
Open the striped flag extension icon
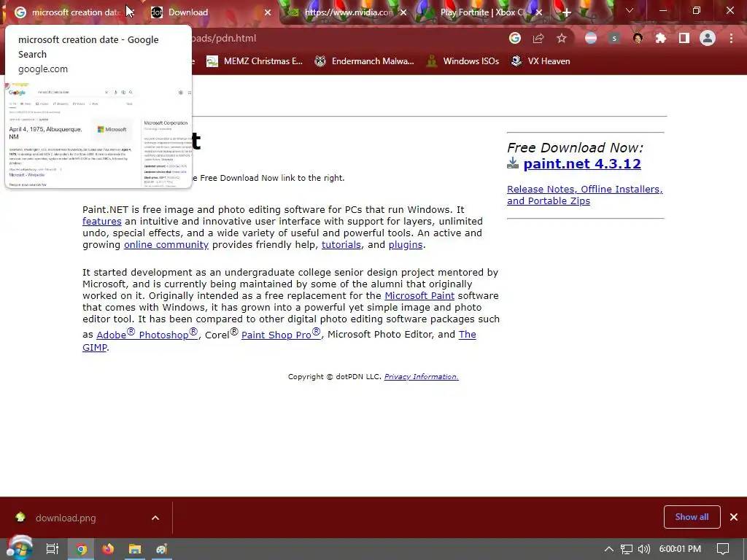tap(591, 38)
